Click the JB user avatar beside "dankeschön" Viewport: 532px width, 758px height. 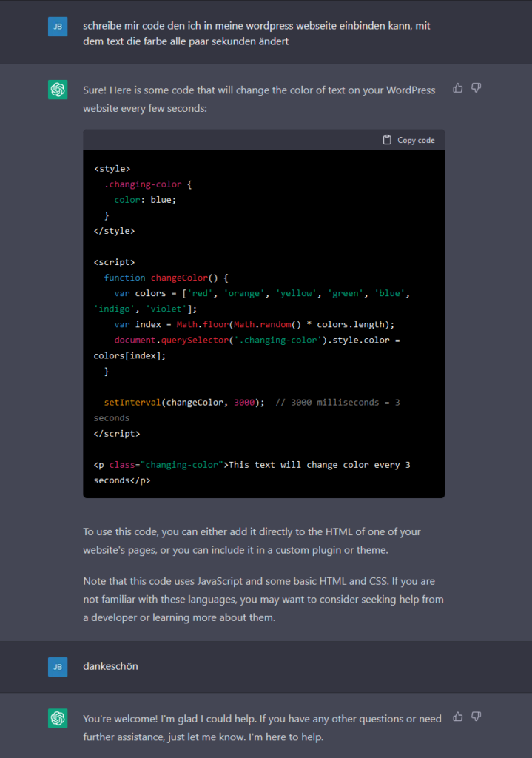58,667
